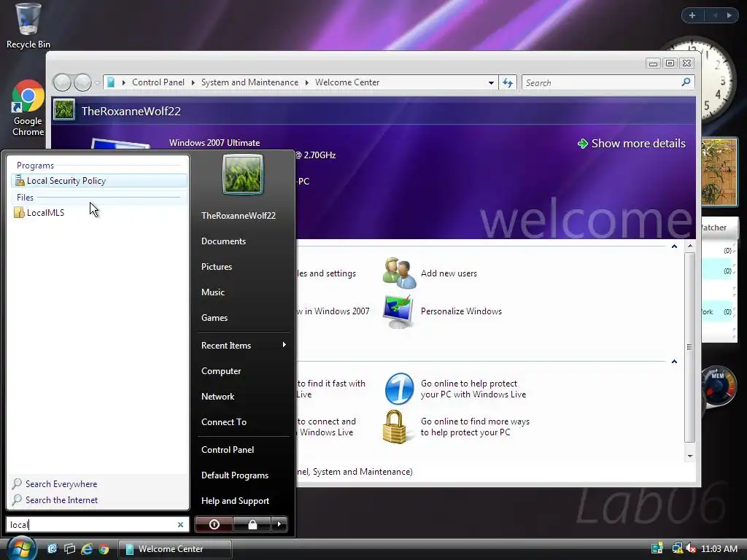Click the slideshow picture gadget
747x560 pixels.
719,171
